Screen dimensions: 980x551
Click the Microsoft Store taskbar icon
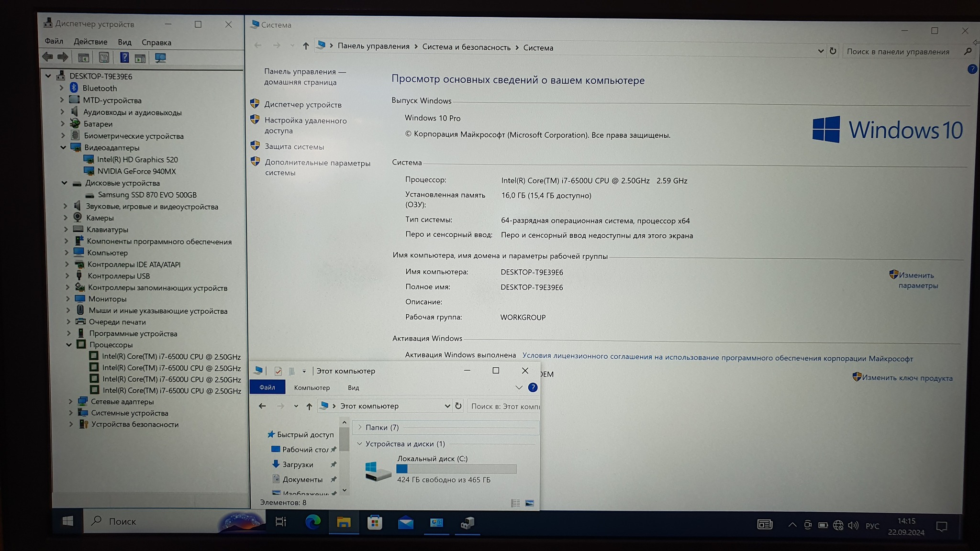click(x=375, y=522)
